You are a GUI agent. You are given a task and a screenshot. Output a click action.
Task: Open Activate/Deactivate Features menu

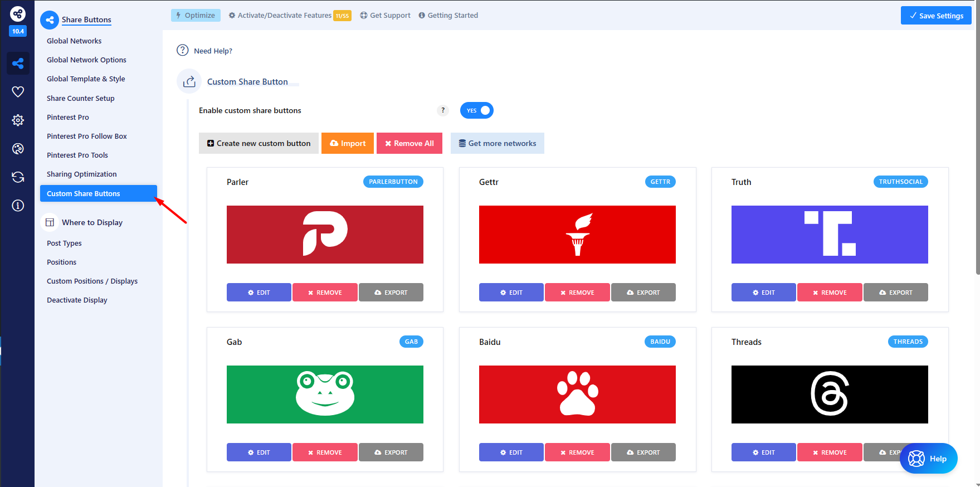tap(284, 16)
